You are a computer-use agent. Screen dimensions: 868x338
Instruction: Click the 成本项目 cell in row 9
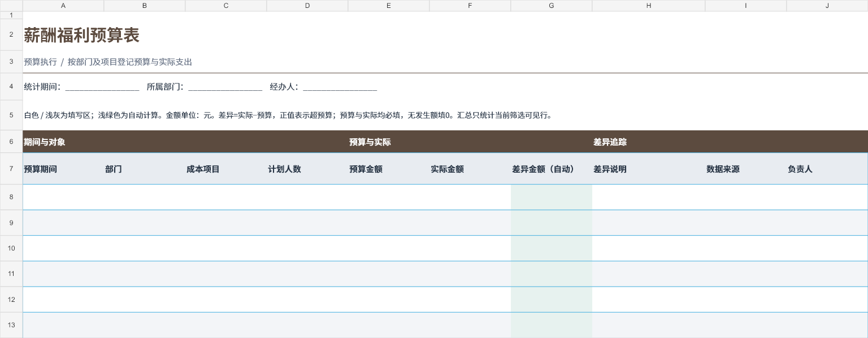226,223
